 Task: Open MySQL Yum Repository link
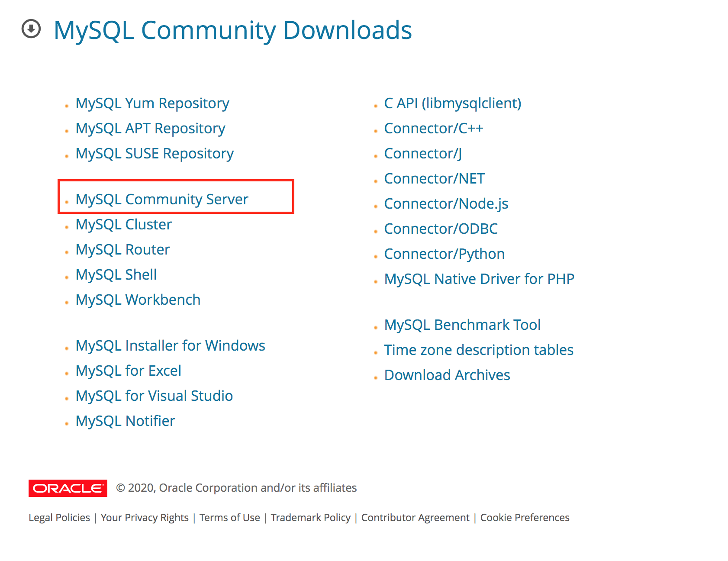[152, 104]
